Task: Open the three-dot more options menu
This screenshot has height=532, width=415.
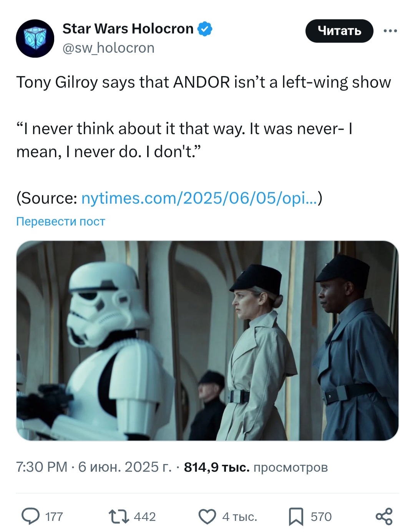Action: pos(390,31)
